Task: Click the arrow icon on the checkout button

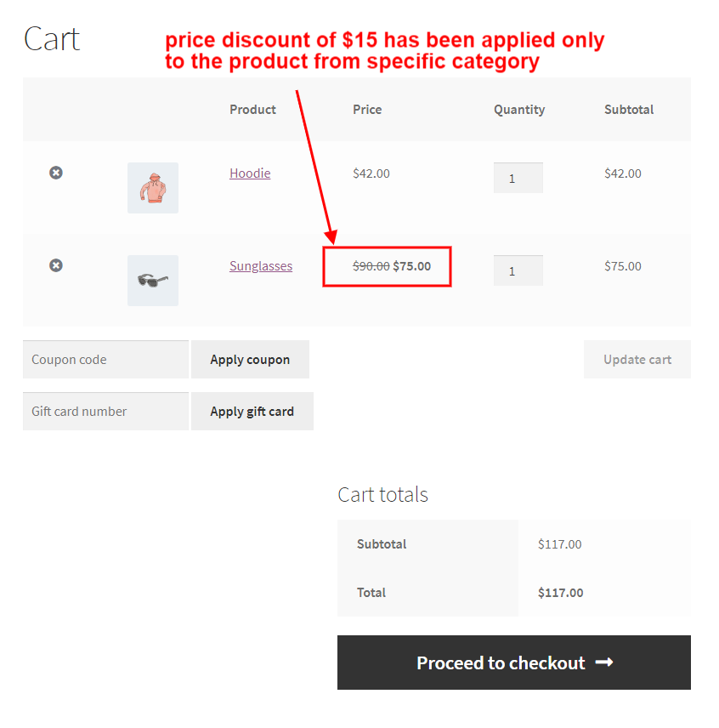Action: 604,662
